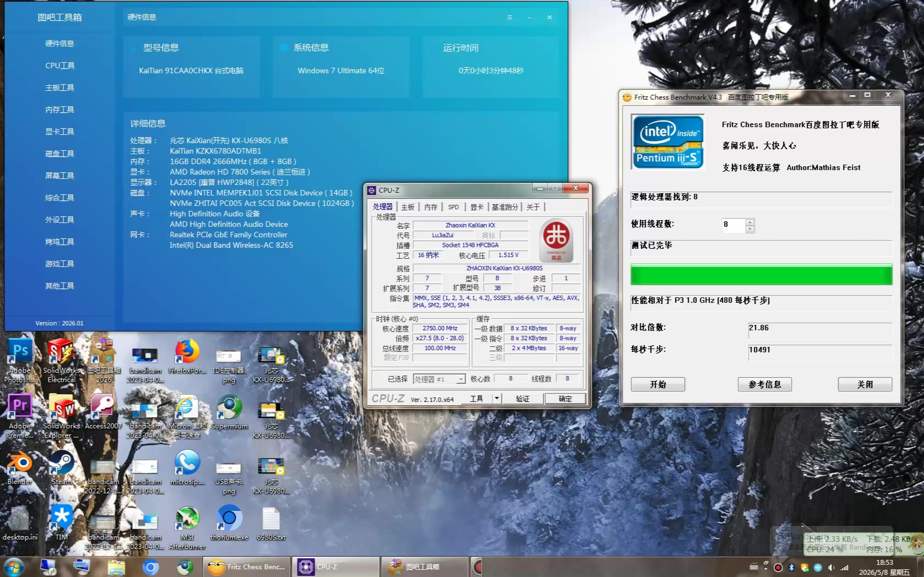This screenshot has height=577, width=924.
Task: Click network signal icon in tray
Action: [844, 567]
